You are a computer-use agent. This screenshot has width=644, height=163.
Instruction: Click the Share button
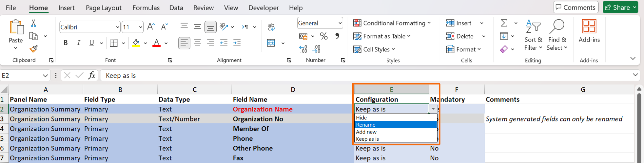click(618, 7)
